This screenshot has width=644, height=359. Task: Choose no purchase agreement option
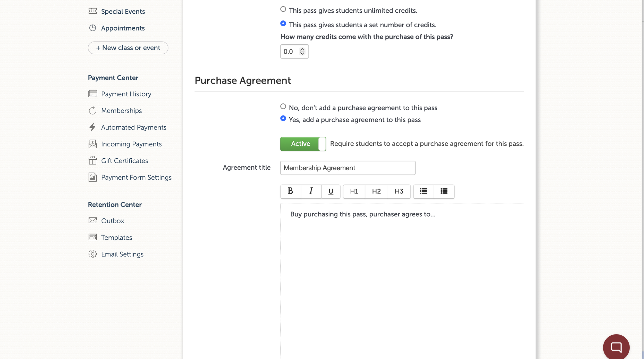tap(283, 107)
